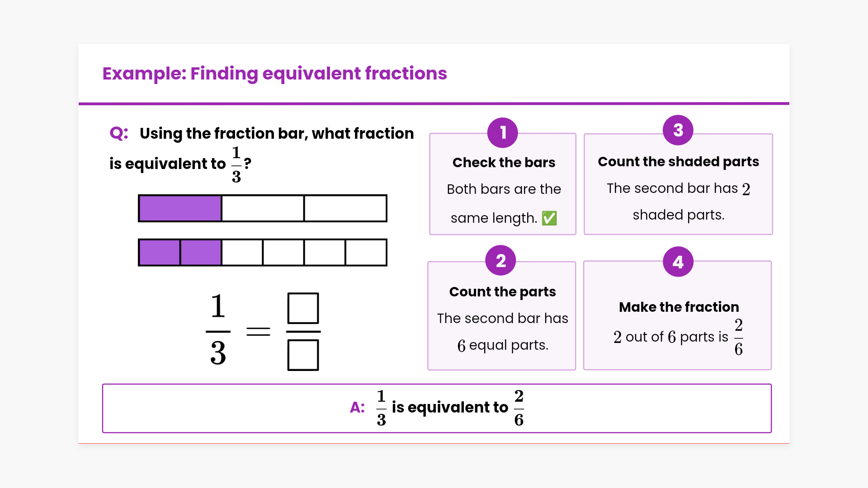Click the purple 'A:' answer label
The width and height of the screenshot is (868, 488).
point(357,408)
